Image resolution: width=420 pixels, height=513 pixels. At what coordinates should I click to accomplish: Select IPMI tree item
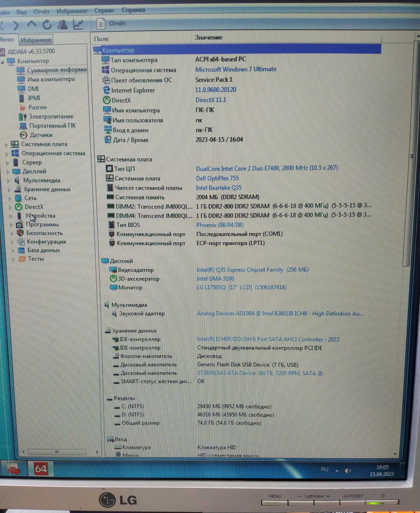34,98
